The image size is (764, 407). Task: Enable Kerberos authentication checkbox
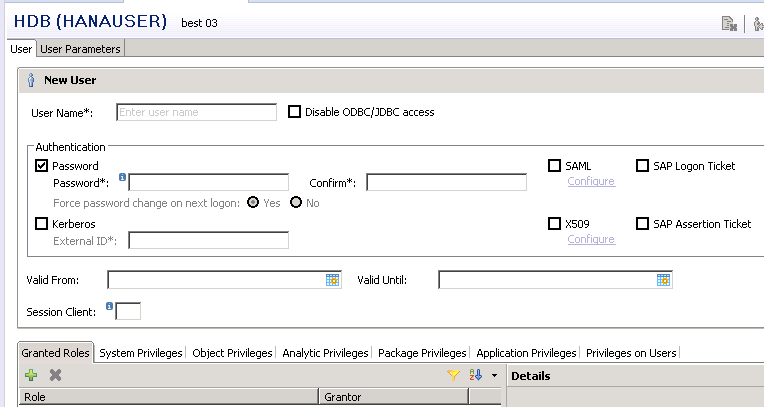click(42, 224)
